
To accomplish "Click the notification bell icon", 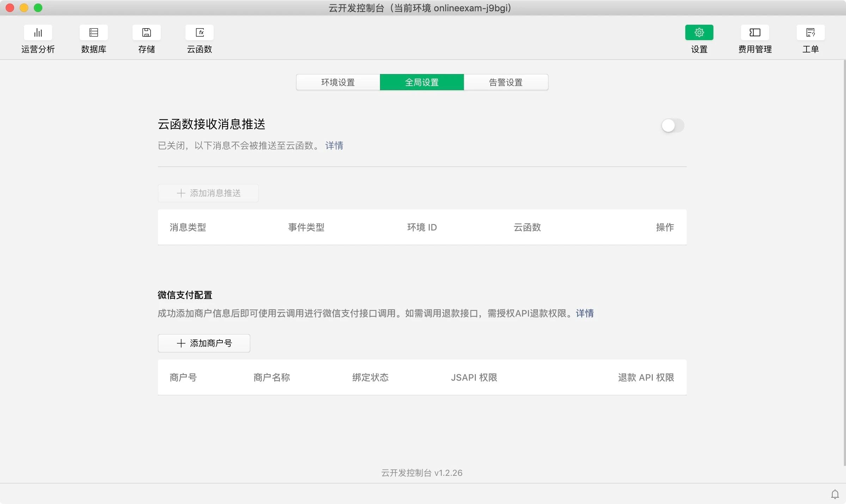I will pos(835,494).
